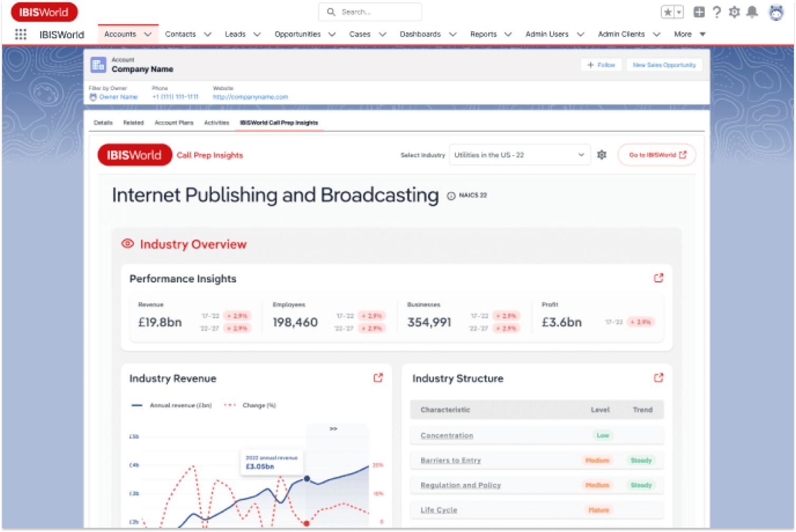Click the favorites star icon
Viewport: 796px width, 532px height.
click(668, 12)
